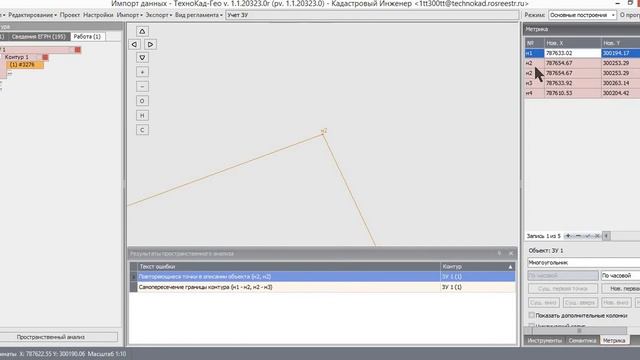Viewport: 640px width, 360px height.
Task: Click the Сущ. вверх button
Action: coord(580,303)
